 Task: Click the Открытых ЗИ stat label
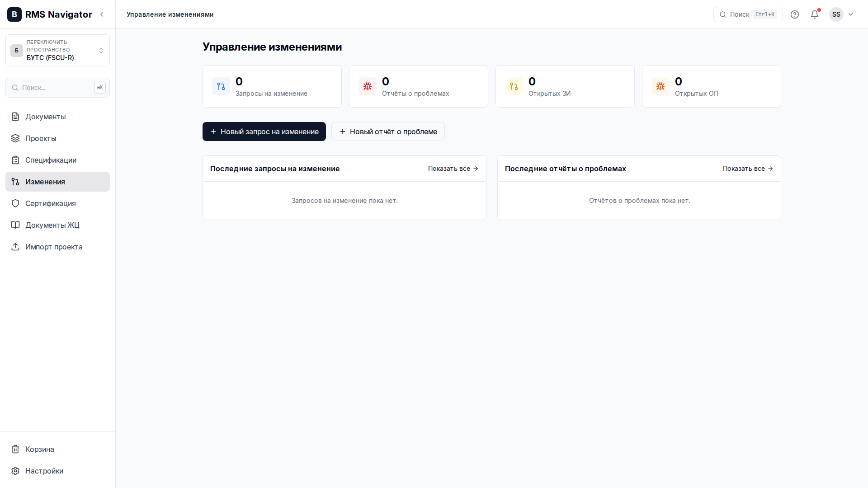(x=549, y=94)
